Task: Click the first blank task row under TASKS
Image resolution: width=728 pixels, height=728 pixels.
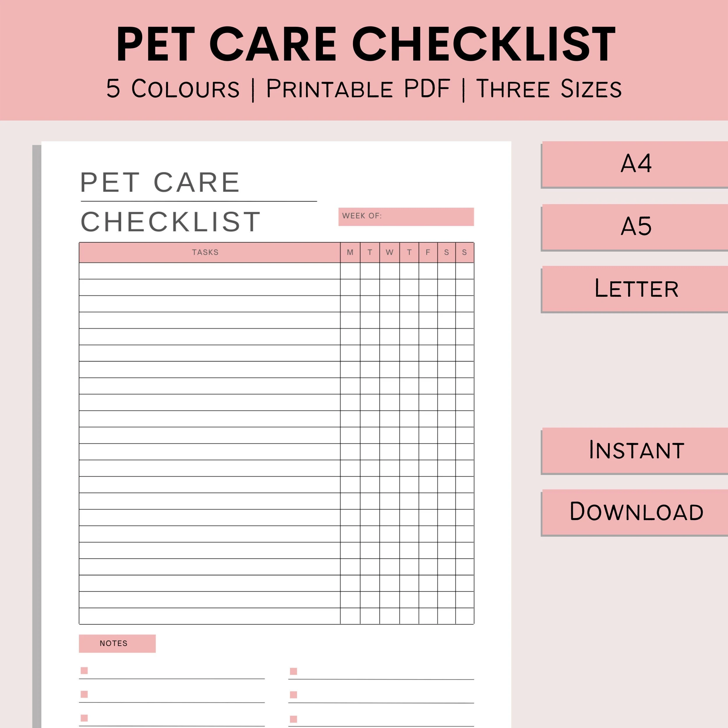Action: pos(209,271)
